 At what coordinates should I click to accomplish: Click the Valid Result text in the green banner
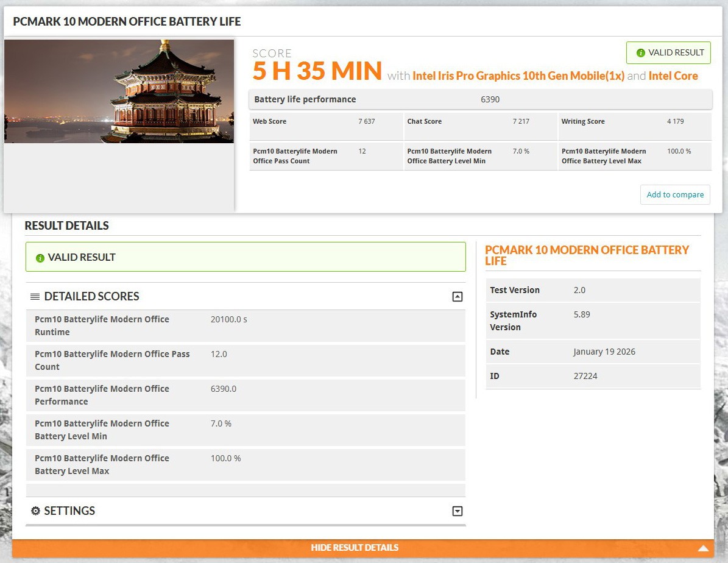tap(82, 257)
